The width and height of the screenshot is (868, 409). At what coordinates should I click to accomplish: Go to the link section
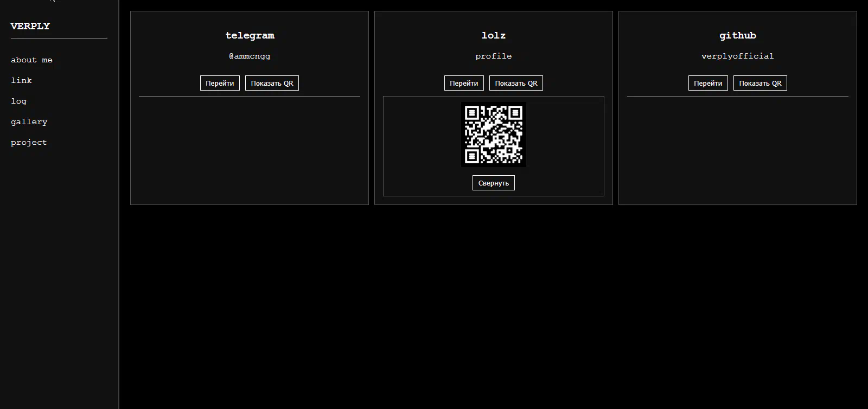point(21,81)
